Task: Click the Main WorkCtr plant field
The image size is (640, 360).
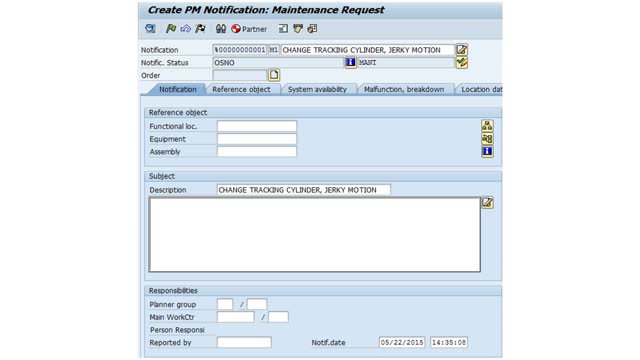Action: coord(278,317)
